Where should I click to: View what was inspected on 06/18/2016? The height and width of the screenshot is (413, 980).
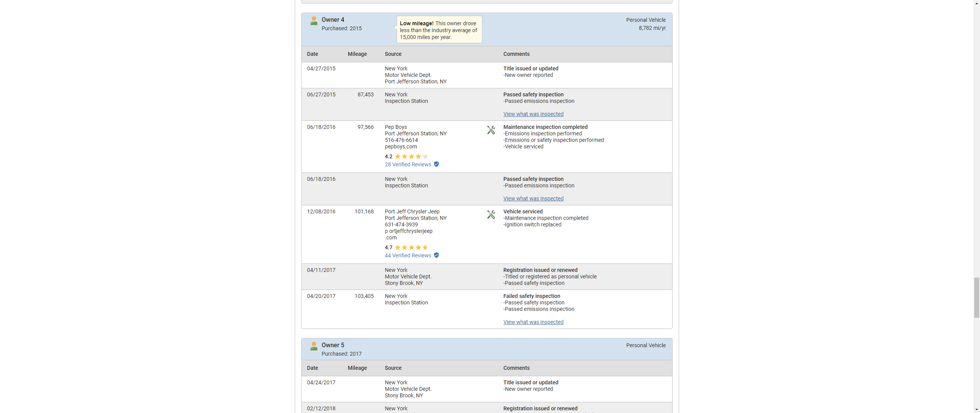pos(533,198)
